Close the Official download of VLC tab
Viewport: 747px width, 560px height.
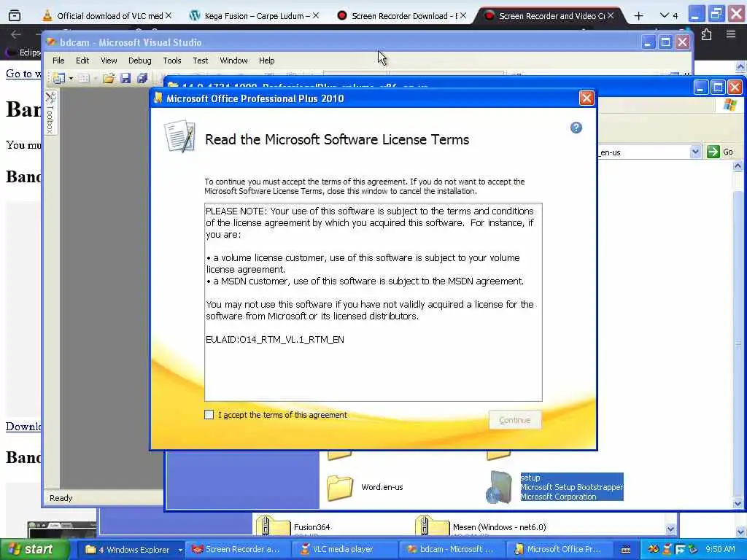[x=169, y=16]
